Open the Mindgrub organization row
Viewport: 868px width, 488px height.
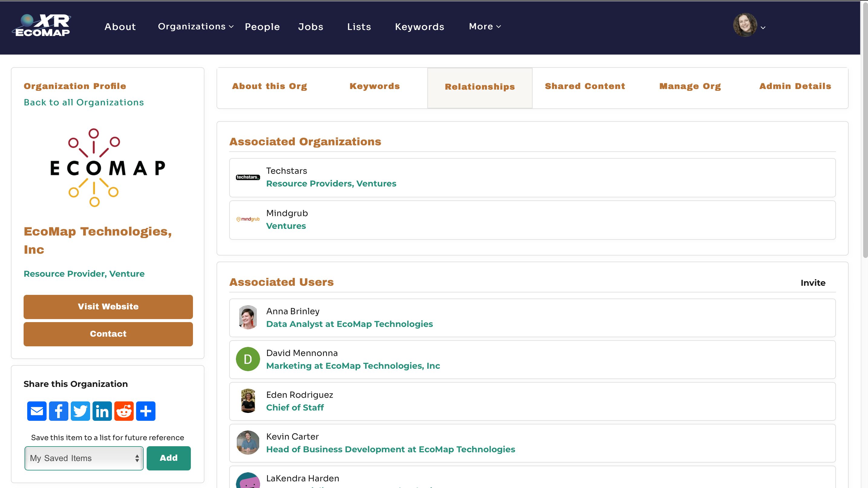coord(532,220)
